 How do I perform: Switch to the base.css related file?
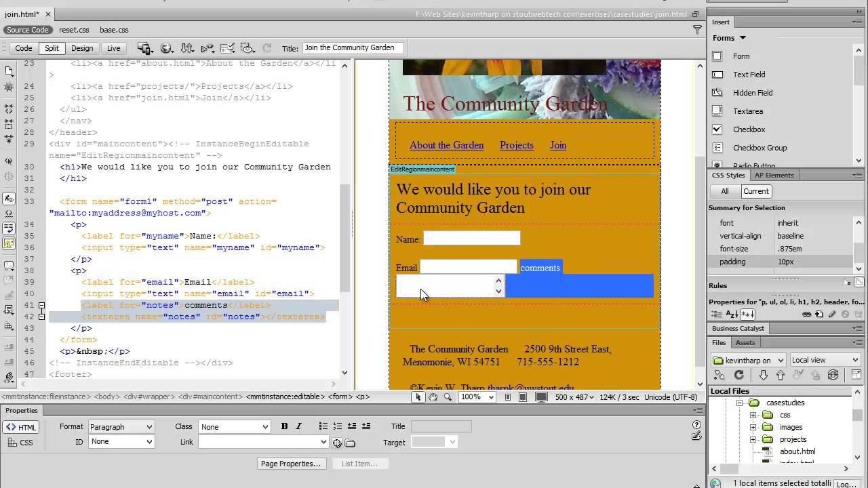pyautogui.click(x=114, y=30)
